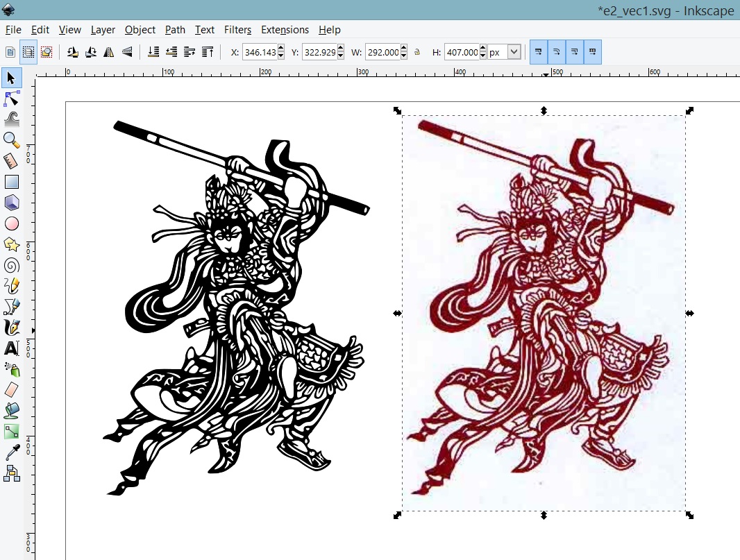Viewport: 740px width, 560px height.
Task: Select the Spiral tool
Action: click(x=11, y=265)
